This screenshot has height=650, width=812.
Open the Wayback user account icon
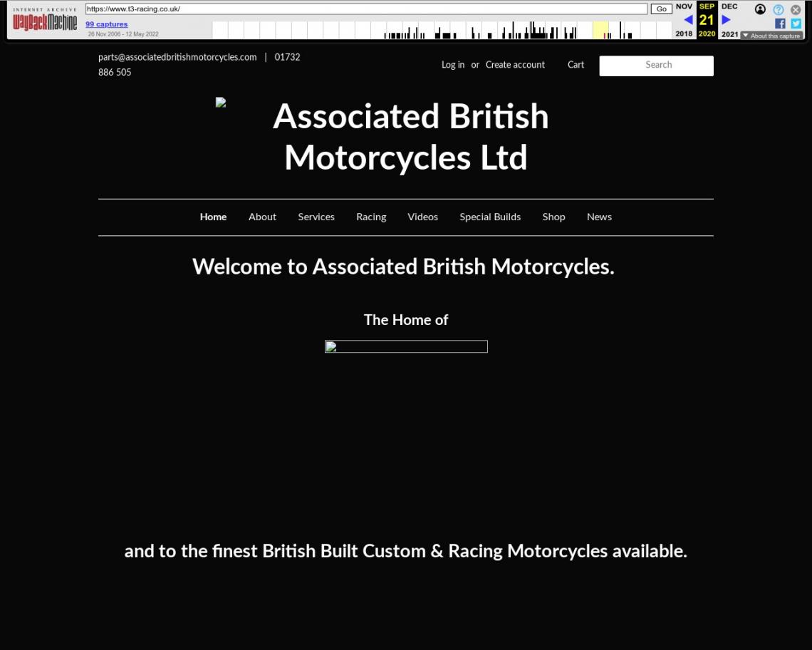coord(760,9)
